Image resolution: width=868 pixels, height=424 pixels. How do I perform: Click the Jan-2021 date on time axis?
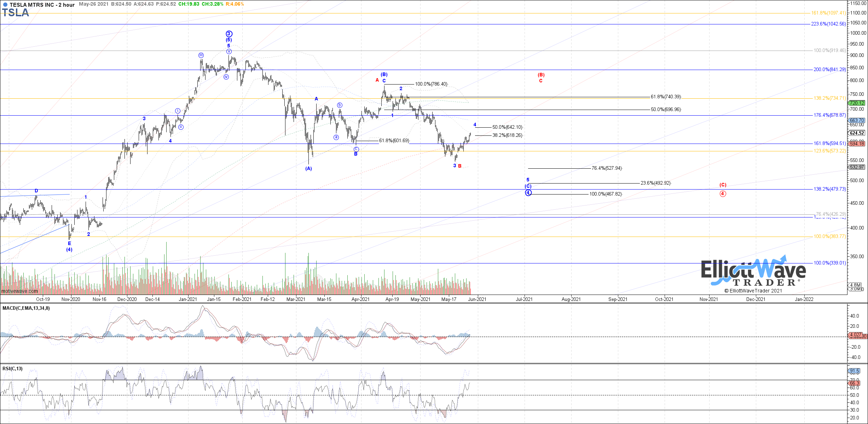[188, 299]
